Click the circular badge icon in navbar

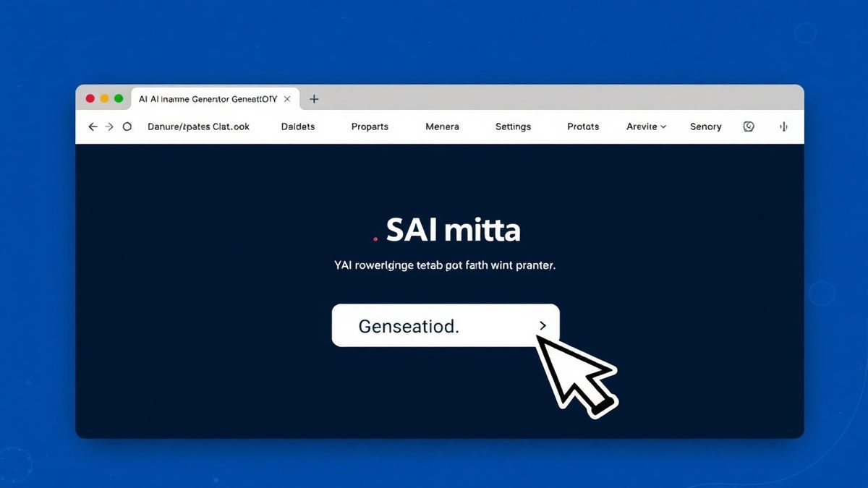pyautogui.click(x=749, y=127)
